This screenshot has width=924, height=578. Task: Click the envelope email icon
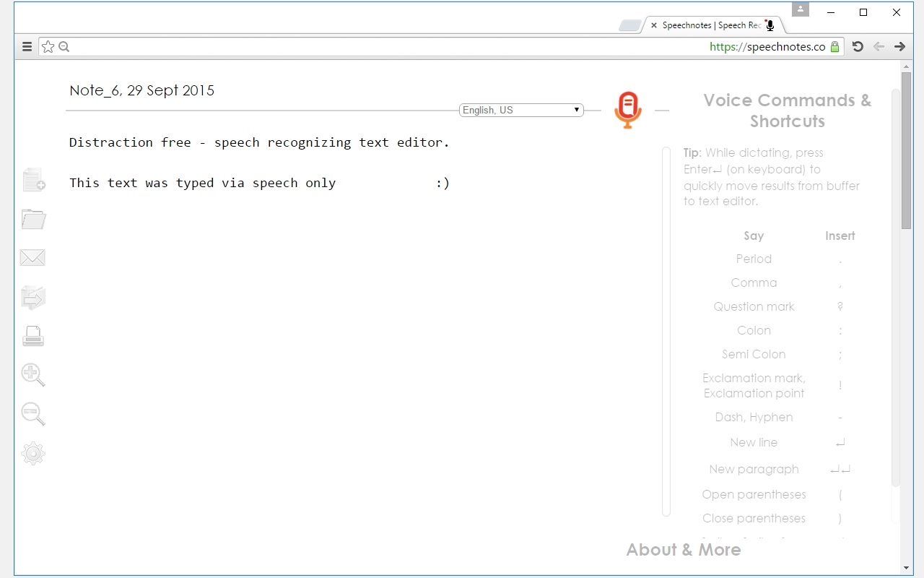(32, 258)
